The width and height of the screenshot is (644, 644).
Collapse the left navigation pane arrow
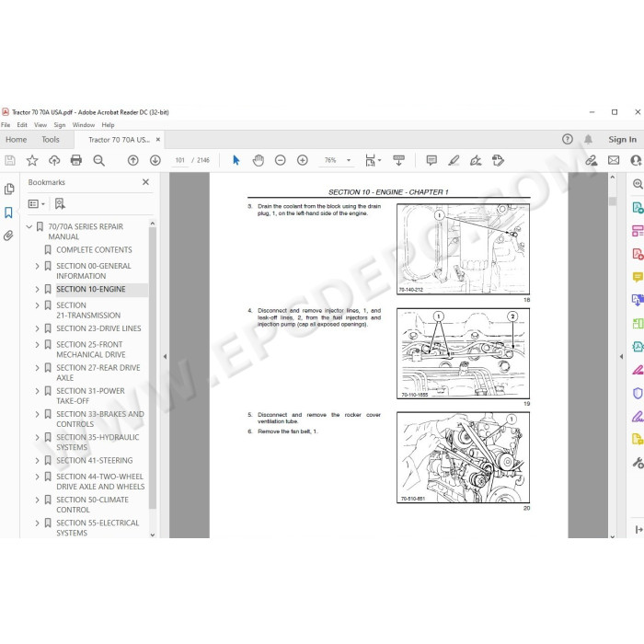pos(165,357)
